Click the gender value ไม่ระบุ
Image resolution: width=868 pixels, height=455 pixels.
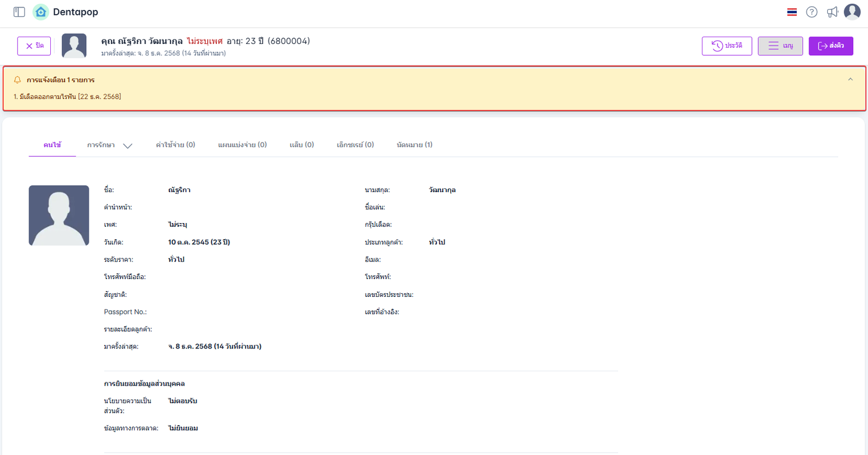click(x=177, y=224)
